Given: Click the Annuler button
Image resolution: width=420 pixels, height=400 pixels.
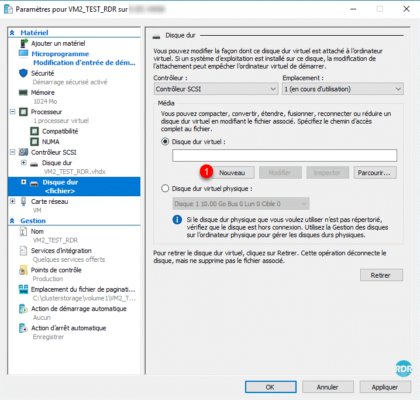Looking at the screenshot, I should click(x=328, y=387).
